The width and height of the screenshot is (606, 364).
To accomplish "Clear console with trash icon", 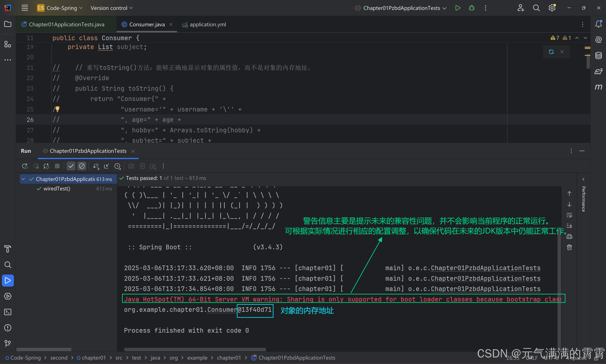I will coord(569,247).
